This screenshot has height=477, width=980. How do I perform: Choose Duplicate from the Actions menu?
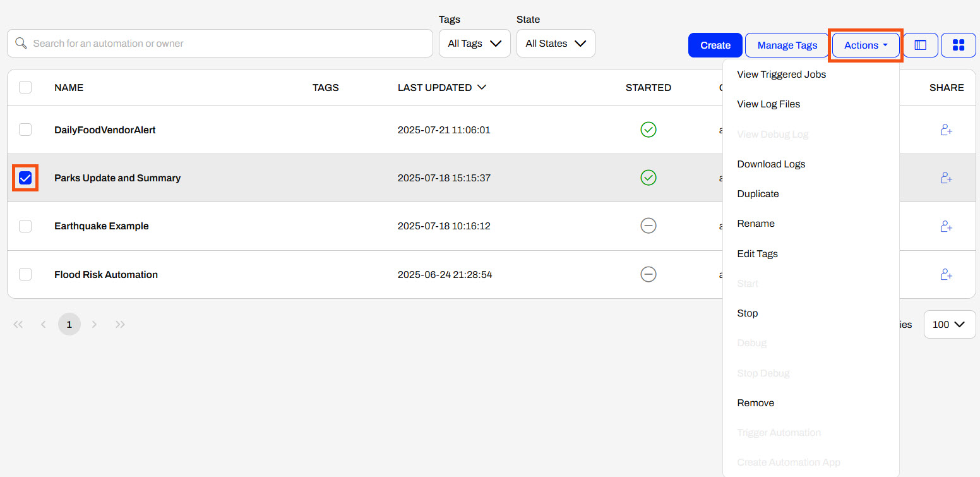758,194
